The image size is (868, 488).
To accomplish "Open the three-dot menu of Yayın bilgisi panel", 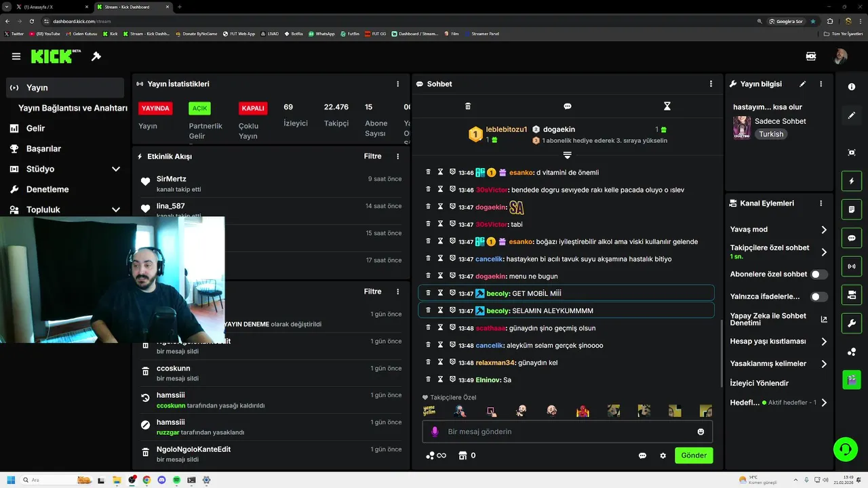I will pyautogui.click(x=821, y=84).
